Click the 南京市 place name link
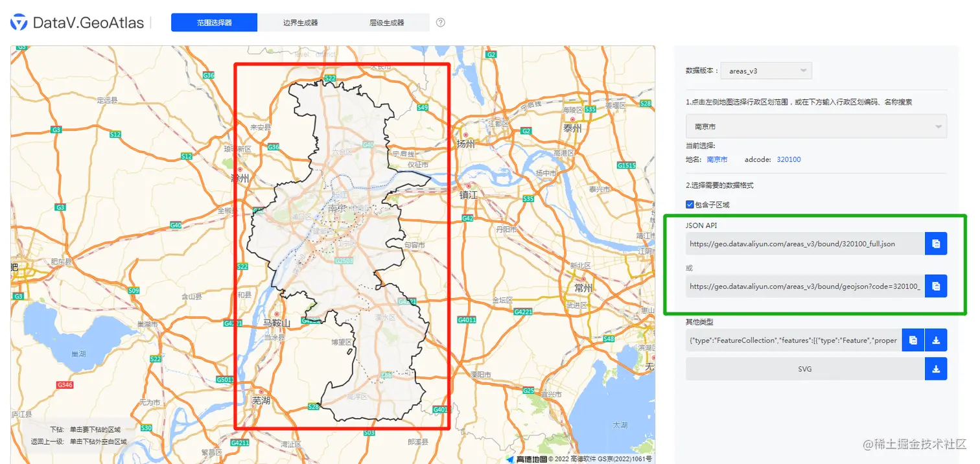The image size is (980, 464). (x=717, y=159)
